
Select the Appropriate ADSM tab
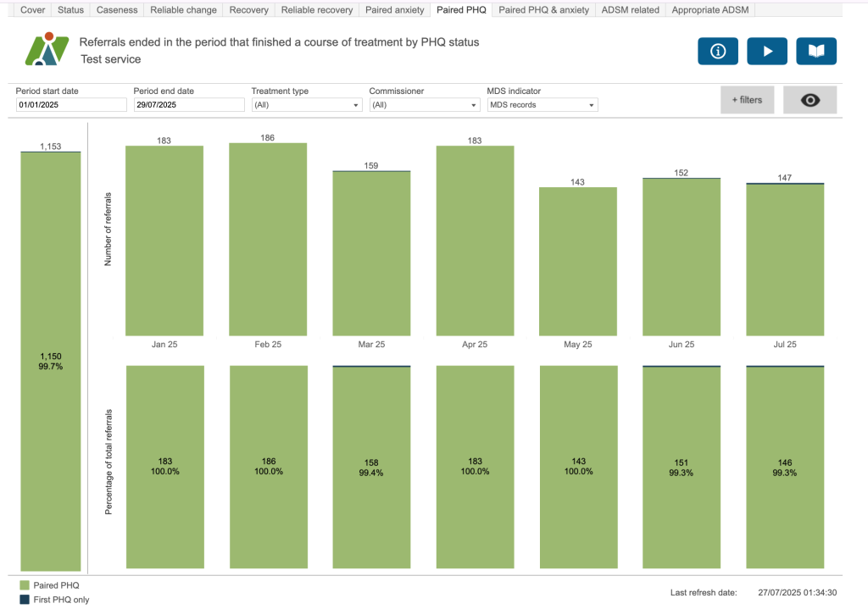click(x=710, y=10)
